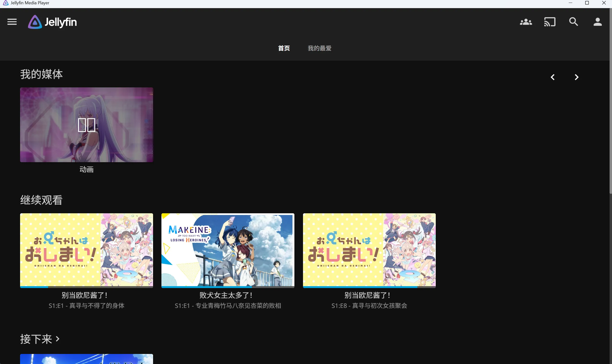Open search with the magnifier icon
This screenshot has height=364, width=612.
[573, 22]
